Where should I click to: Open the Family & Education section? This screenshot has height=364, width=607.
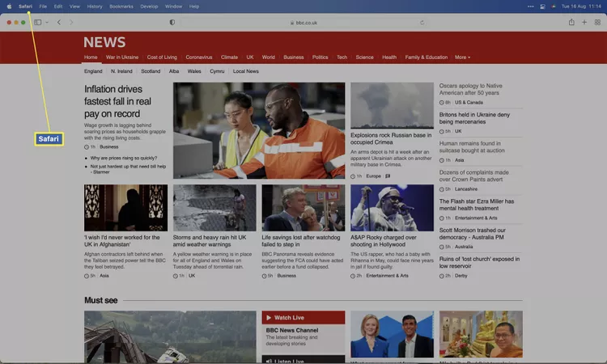pos(427,57)
